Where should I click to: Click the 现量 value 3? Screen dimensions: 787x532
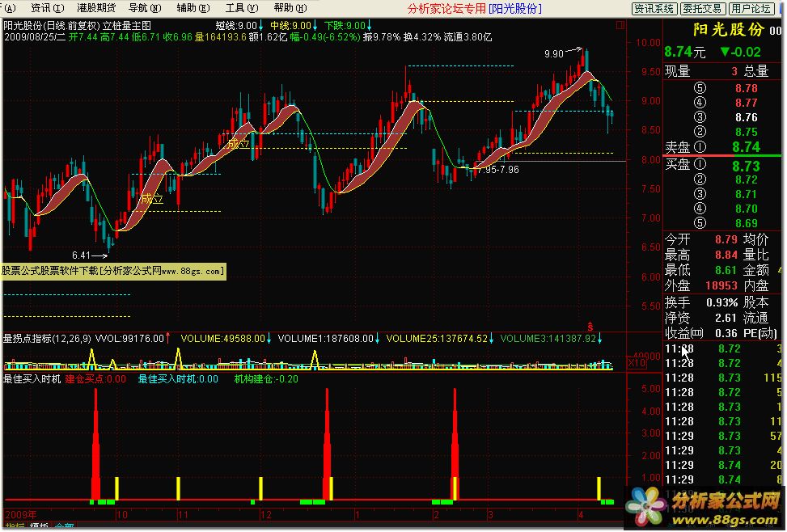pyautogui.click(x=734, y=71)
